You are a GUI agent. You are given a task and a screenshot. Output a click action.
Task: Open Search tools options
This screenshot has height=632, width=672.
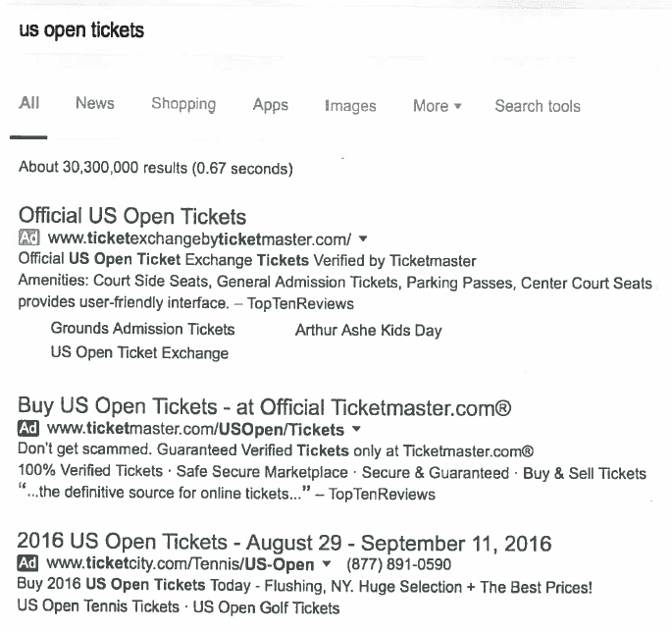tap(538, 106)
